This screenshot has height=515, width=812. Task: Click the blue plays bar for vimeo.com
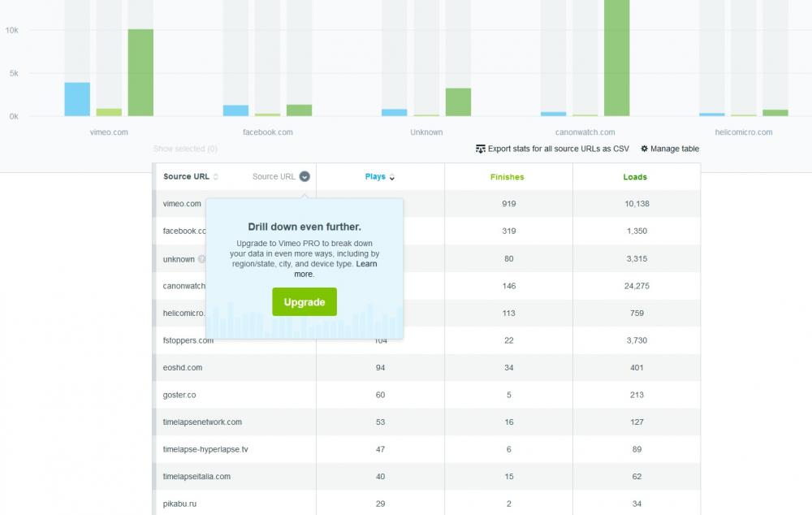click(x=77, y=99)
